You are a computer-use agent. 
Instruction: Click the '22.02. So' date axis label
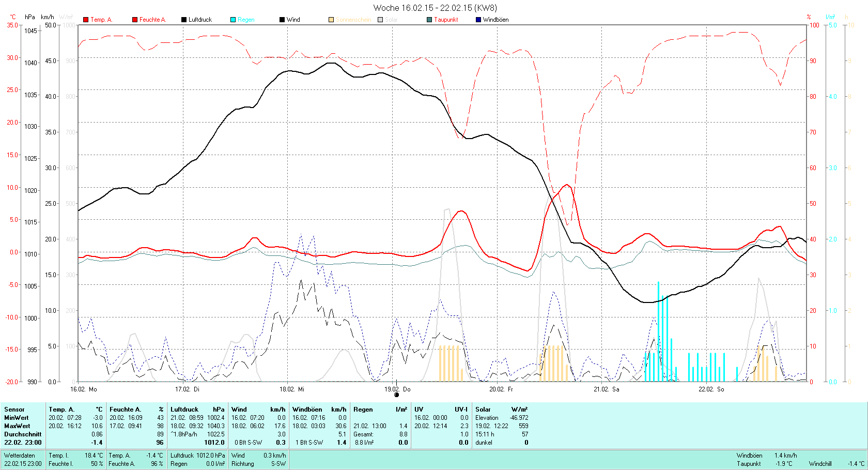(711, 389)
